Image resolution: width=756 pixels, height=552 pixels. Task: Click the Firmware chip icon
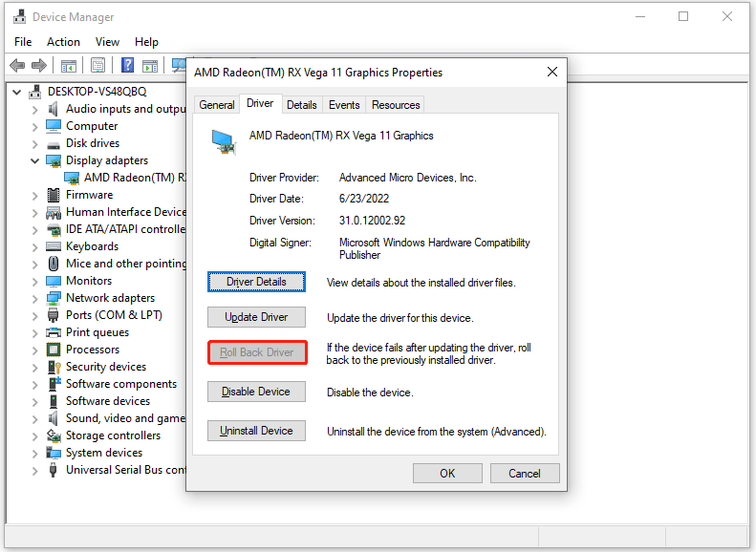click(53, 195)
